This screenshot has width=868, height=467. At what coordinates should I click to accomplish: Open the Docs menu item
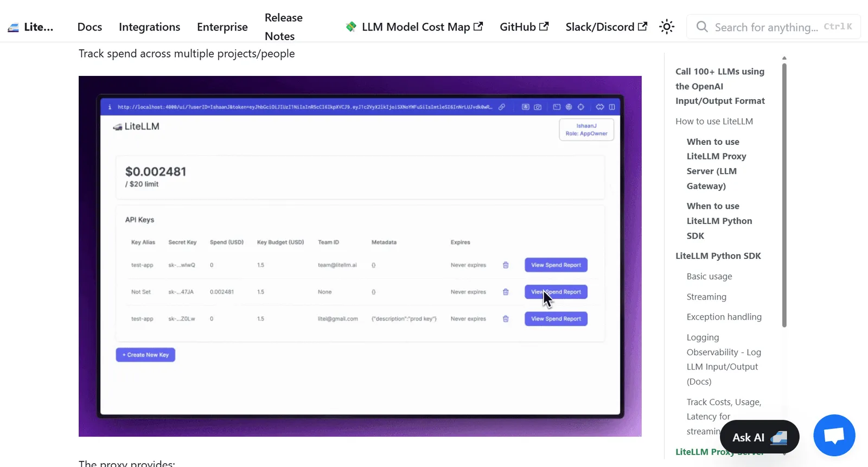pyautogui.click(x=90, y=27)
